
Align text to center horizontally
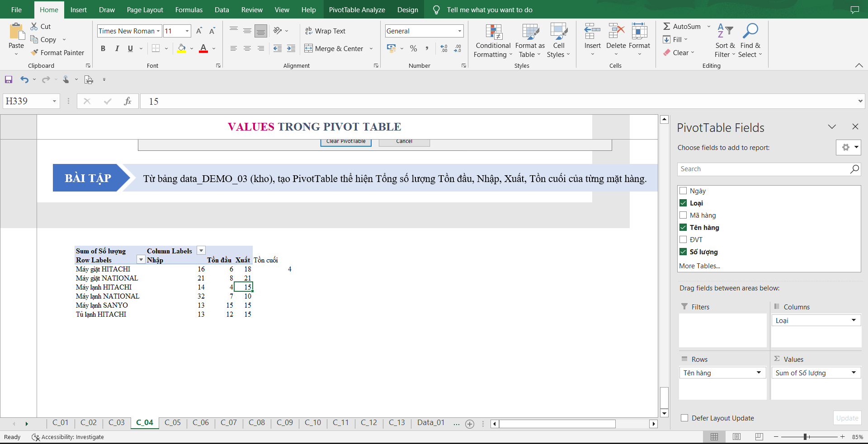coord(247,48)
